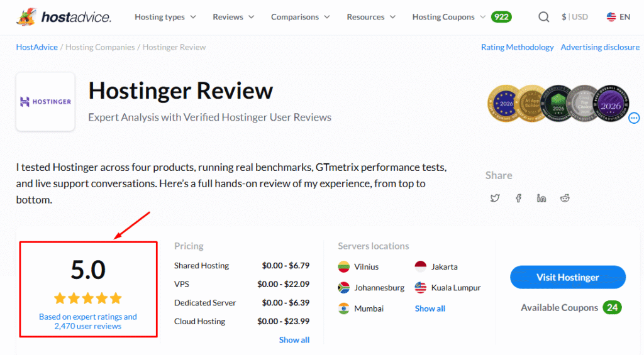Image resolution: width=644 pixels, height=355 pixels.
Task: Expand the Hosting Coupons menu
Action: click(x=449, y=17)
